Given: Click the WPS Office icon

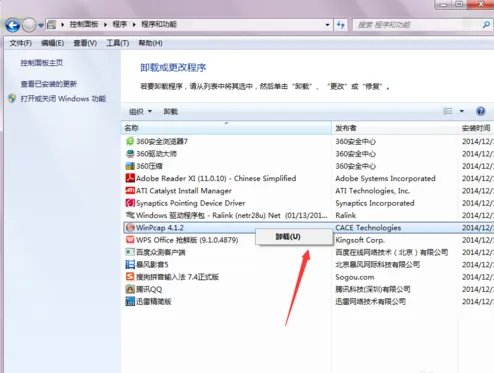Looking at the screenshot, I should (130, 240).
